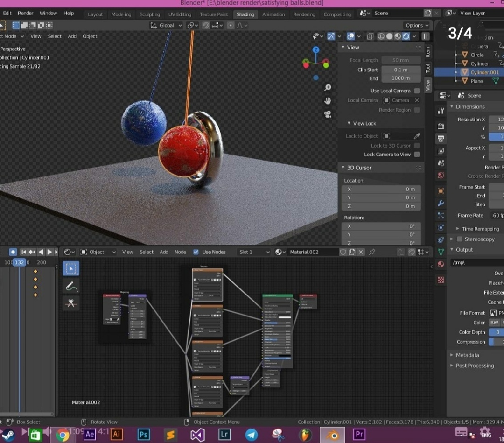Enable the Lock Camera to View checkbox

[x=417, y=155]
